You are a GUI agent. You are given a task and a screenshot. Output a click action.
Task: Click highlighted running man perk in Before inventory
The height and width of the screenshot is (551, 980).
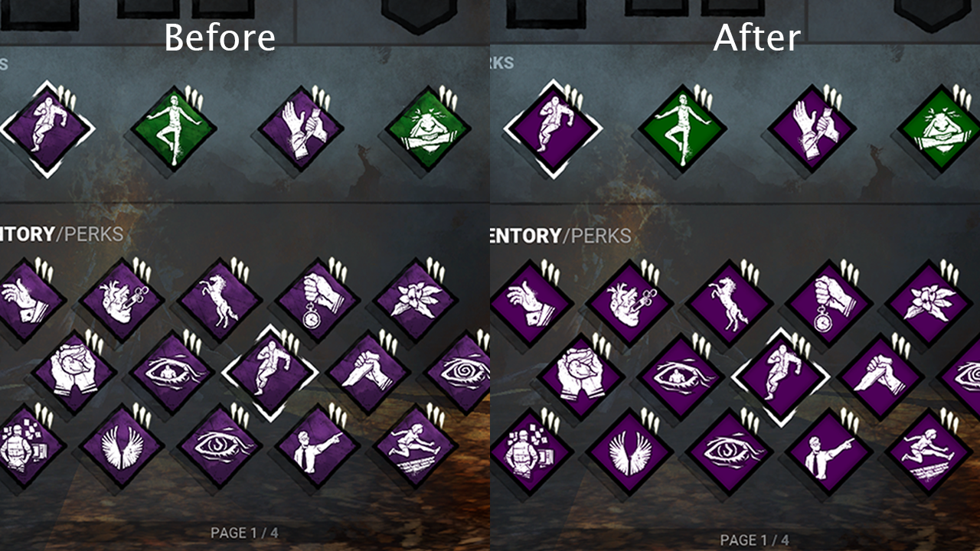pyautogui.click(x=269, y=373)
